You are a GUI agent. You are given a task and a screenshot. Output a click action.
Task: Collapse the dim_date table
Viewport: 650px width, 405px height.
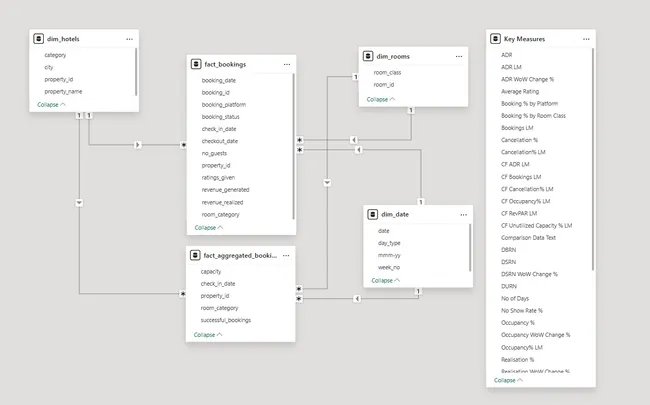point(386,281)
